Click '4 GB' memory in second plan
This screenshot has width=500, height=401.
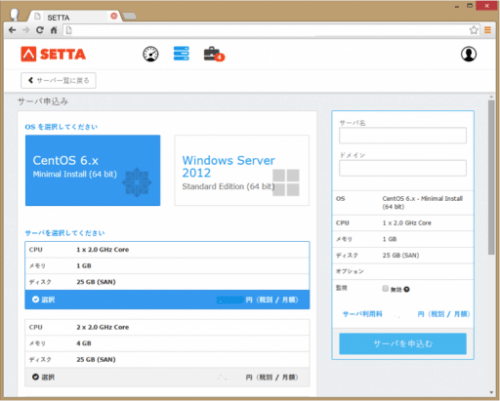click(x=84, y=343)
